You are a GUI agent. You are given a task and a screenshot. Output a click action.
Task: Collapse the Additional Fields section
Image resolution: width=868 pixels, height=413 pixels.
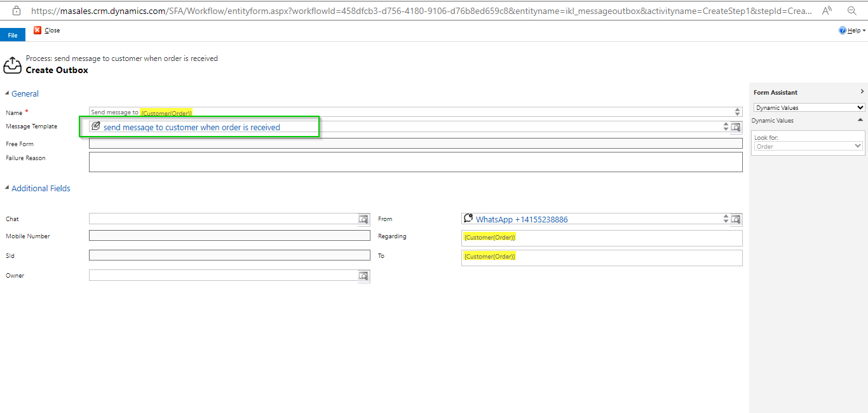click(x=7, y=189)
